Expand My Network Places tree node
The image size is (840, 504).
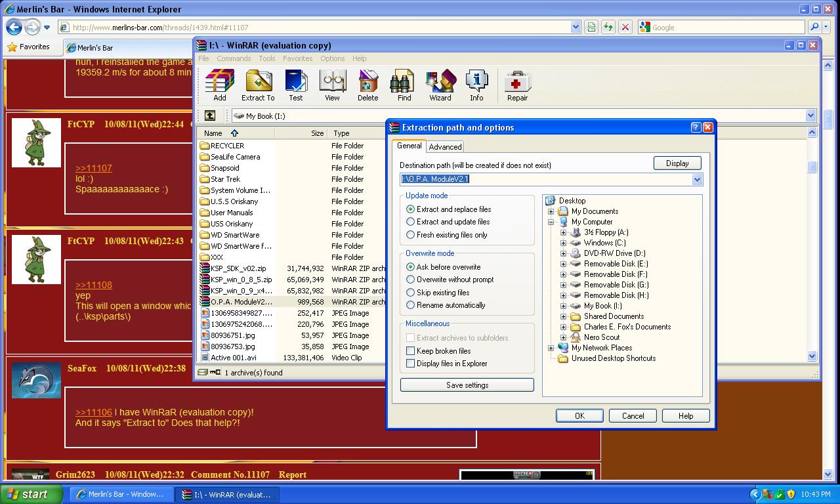(551, 348)
